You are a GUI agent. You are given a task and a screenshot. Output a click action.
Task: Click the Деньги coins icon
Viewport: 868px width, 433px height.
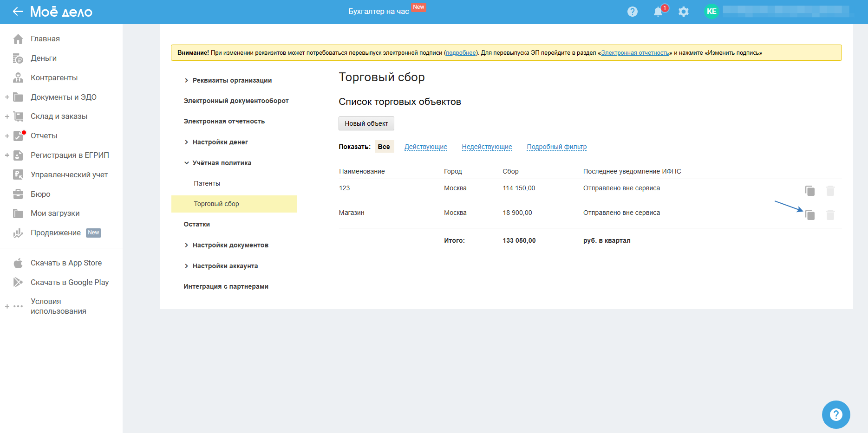(x=18, y=58)
